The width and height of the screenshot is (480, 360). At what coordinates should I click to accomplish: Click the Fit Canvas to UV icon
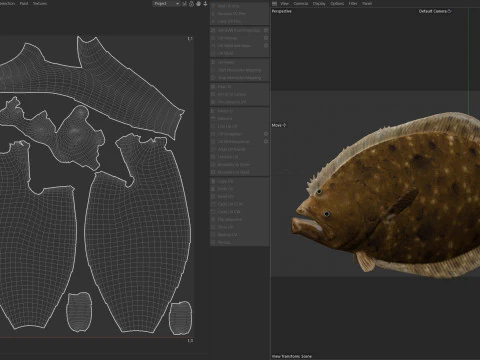(x=213, y=102)
